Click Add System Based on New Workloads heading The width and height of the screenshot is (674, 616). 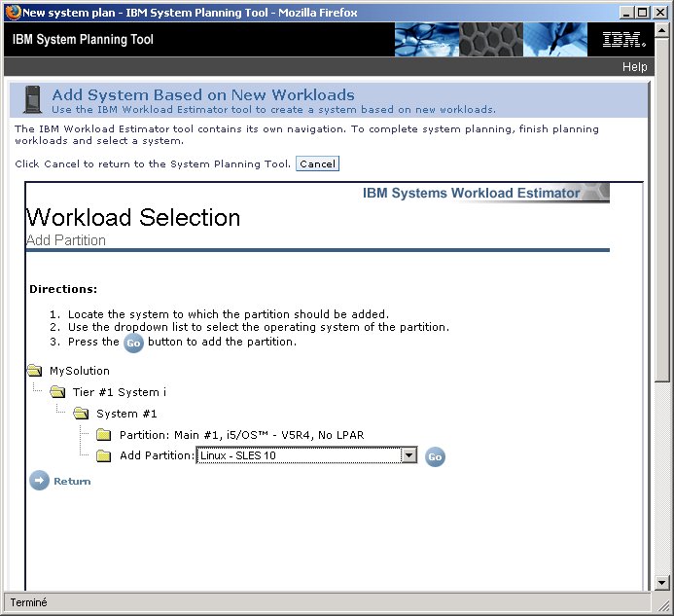pos(203,94)
